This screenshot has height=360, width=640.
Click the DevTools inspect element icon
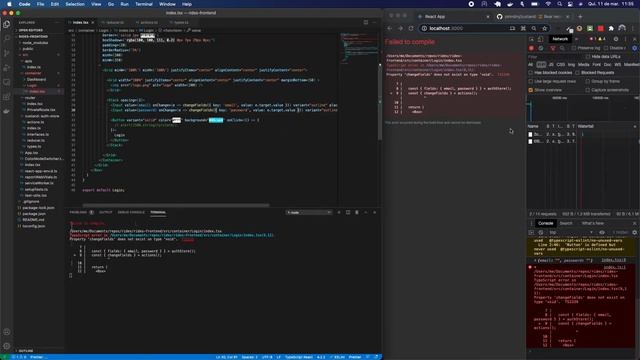531,39
